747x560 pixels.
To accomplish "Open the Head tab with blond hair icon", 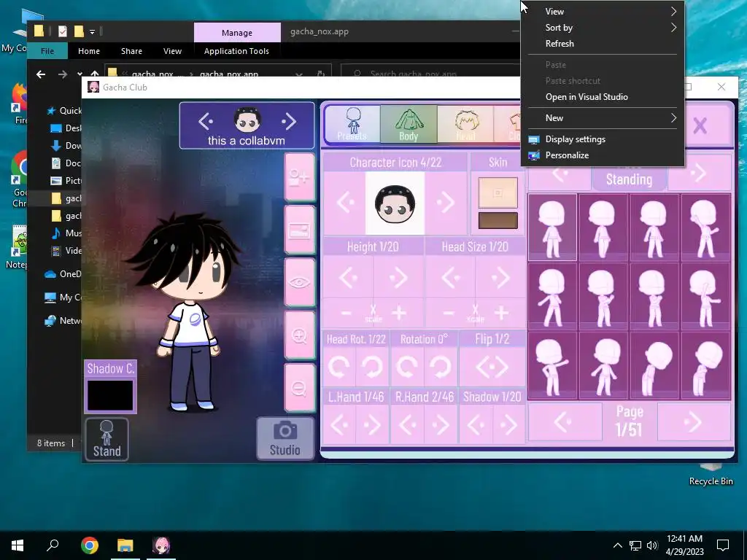I will pyautogui.click(x=465, y=124).
